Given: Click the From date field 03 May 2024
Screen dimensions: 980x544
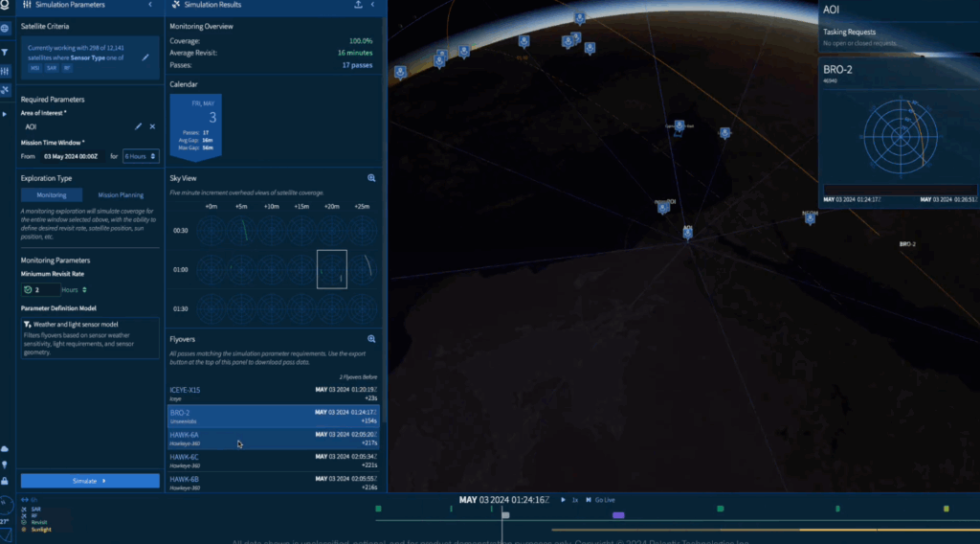Looking at the screenshot, I should click(71, 156).
